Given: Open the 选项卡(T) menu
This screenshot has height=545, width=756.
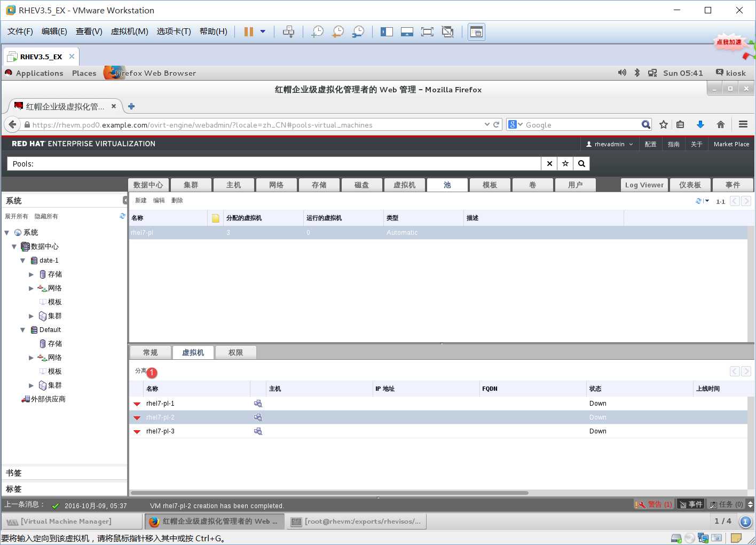Looking at the screenshot, I should click(174, 31).
